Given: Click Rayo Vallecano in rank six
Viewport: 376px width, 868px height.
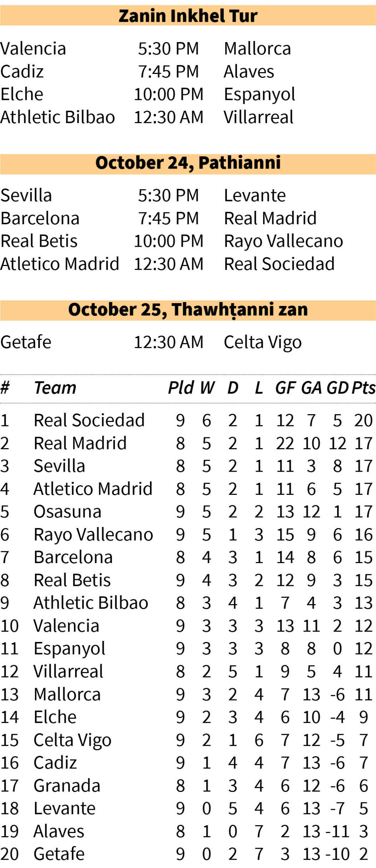Looking at the screenshot, I should tap(93, 535).
